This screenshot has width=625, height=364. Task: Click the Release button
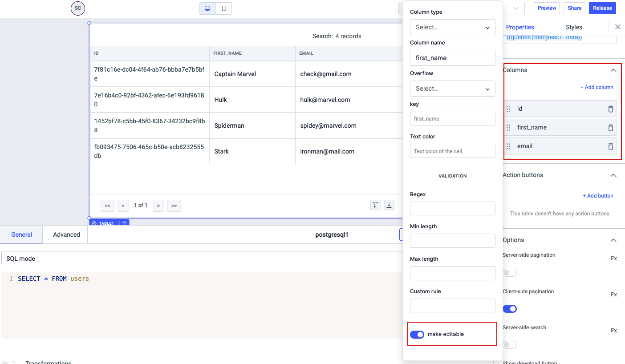click(602, 8)
